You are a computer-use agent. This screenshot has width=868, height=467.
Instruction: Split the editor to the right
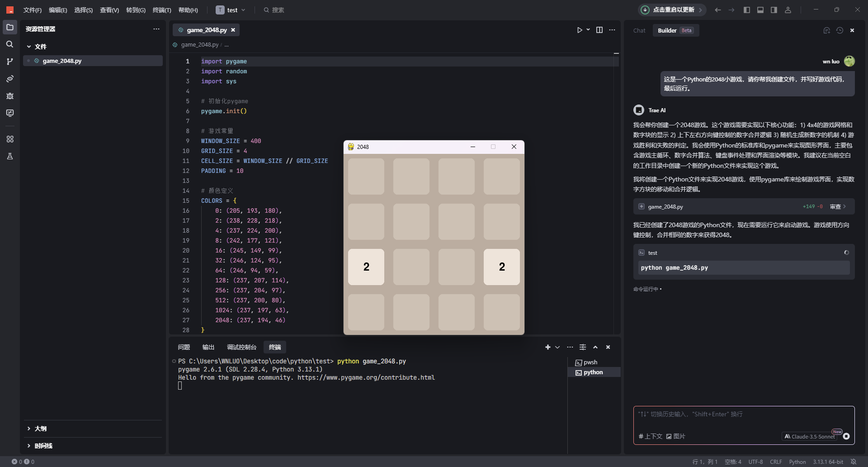click(x=599, y=30)
